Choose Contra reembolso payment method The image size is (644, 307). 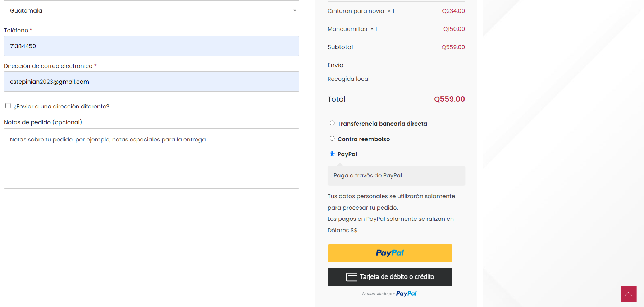[x=332, y=139]
